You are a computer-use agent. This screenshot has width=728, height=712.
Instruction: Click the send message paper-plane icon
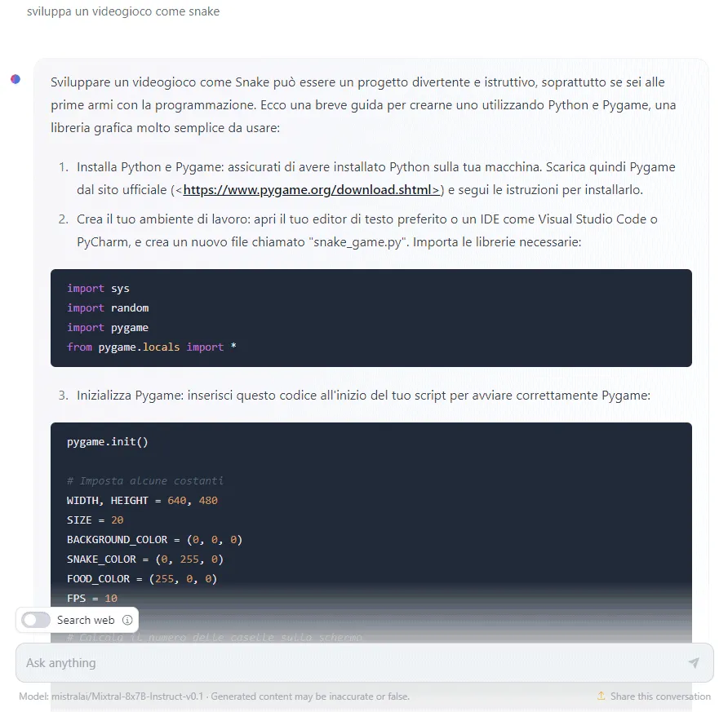[x=694, y=663]
